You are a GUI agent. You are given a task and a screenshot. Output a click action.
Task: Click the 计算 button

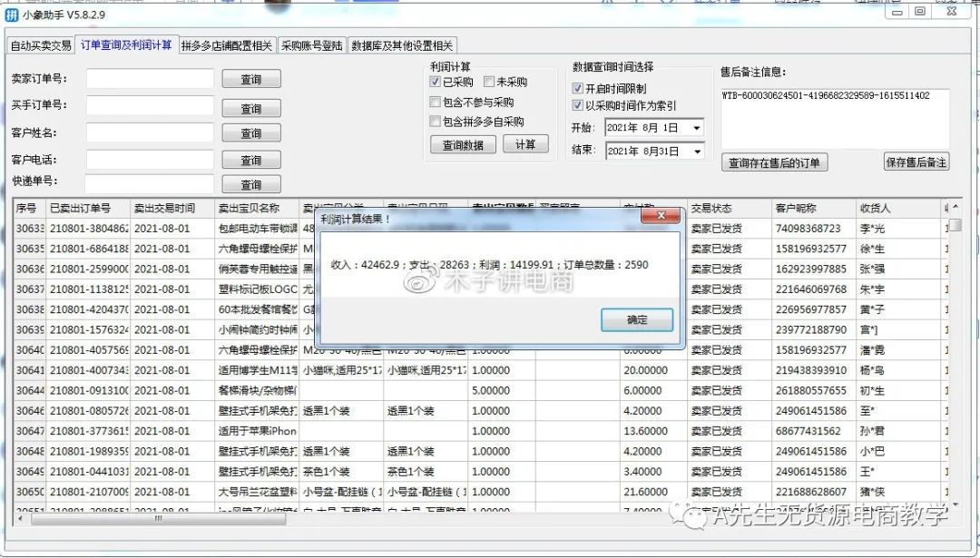[525, 144]
